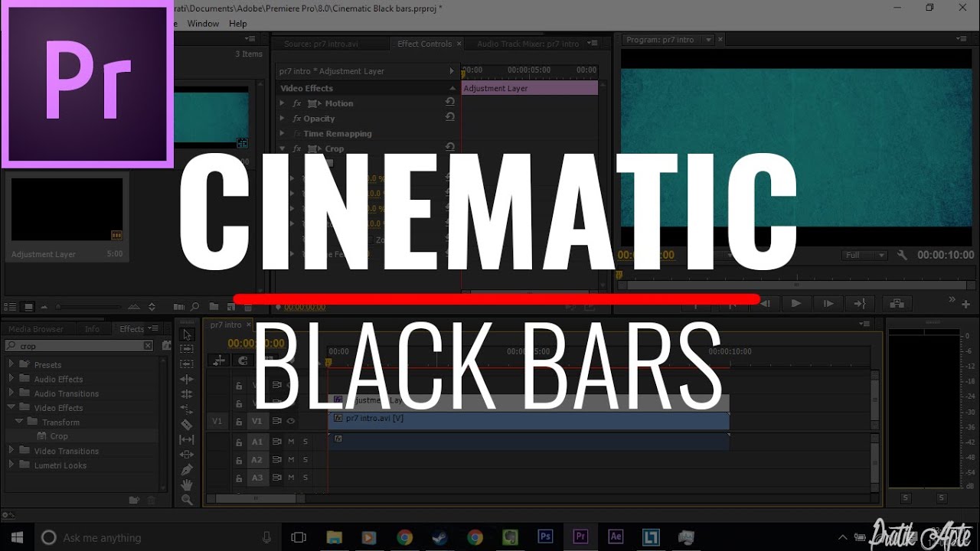980x551 pixels.
Task: Collapse the Transform subfolder
Action: point(19,422)
